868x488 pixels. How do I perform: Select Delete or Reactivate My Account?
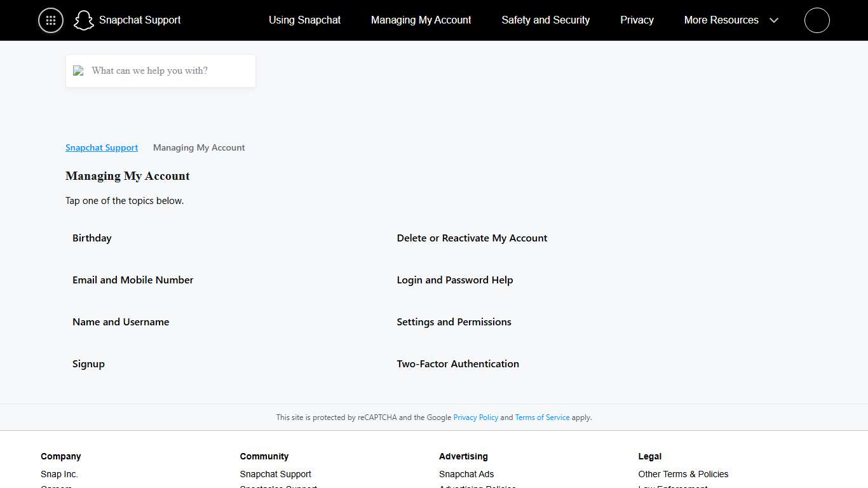[x=471, y=238]
